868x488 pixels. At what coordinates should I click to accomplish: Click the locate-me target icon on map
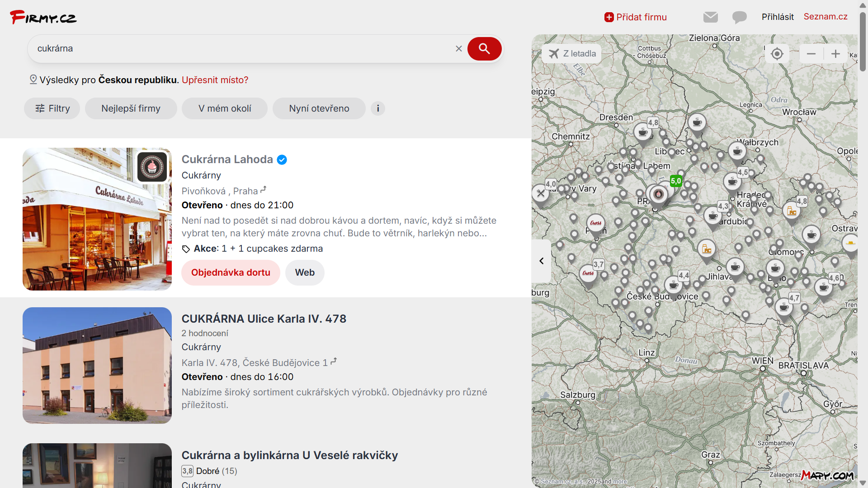point(777,54)
